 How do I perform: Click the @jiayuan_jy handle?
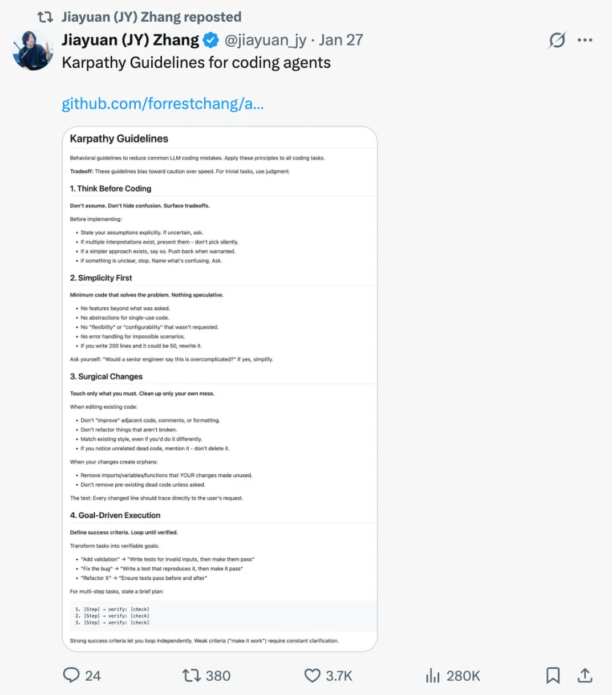(265, 40)
